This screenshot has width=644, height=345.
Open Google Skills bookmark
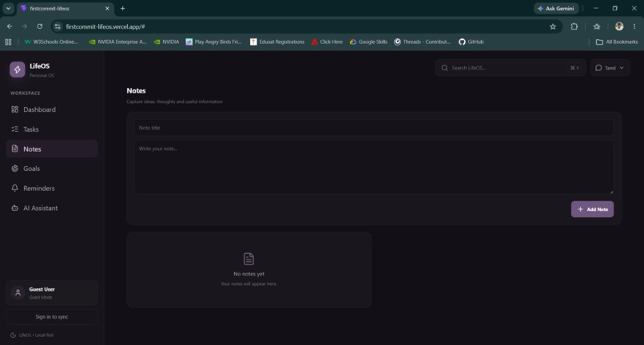coord(368,42)
